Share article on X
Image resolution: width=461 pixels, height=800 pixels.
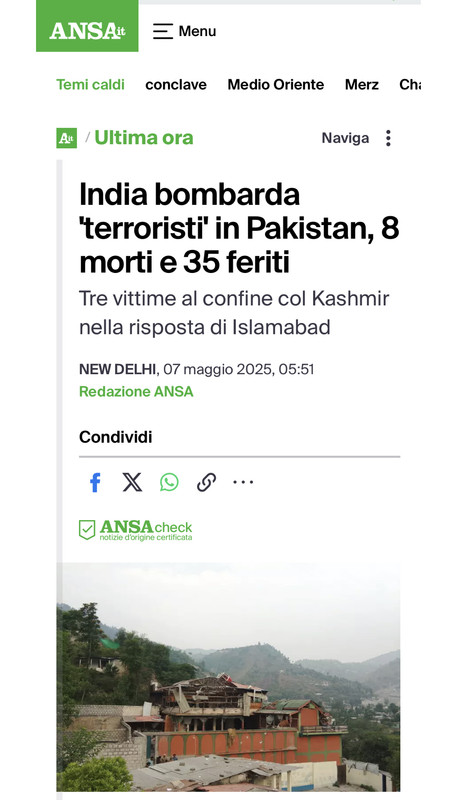[x=132, y=482]
